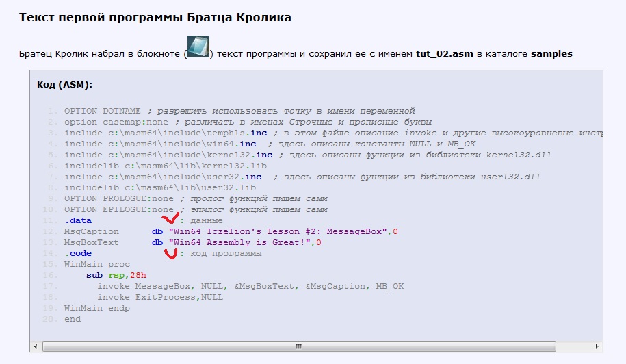Screen dimensions: 626x364
Task: Click comment about constants NULL and MB_OK
Action: click(x=371, y=144)
